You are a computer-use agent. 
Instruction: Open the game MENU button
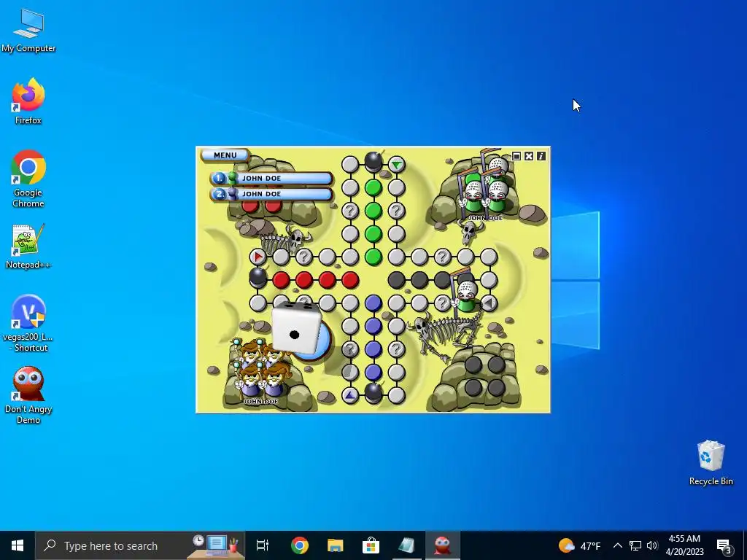(x=225, y=155)
